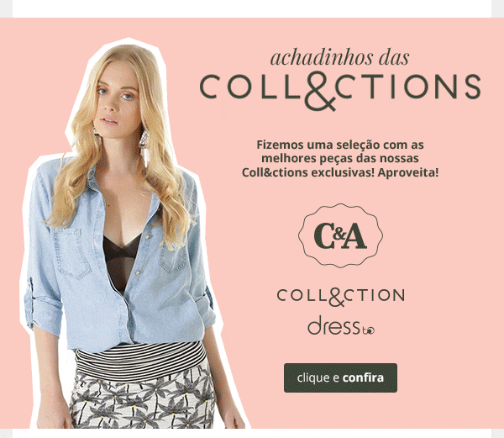Open the dress to brand logo

coord(341,325)
